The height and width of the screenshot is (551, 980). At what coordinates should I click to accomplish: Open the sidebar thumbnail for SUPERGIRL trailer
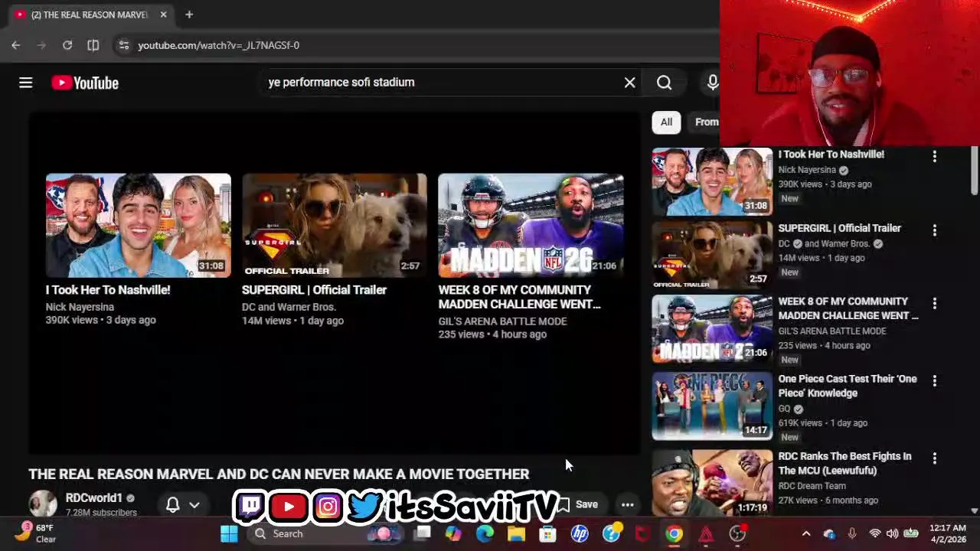tap(712, 255)
